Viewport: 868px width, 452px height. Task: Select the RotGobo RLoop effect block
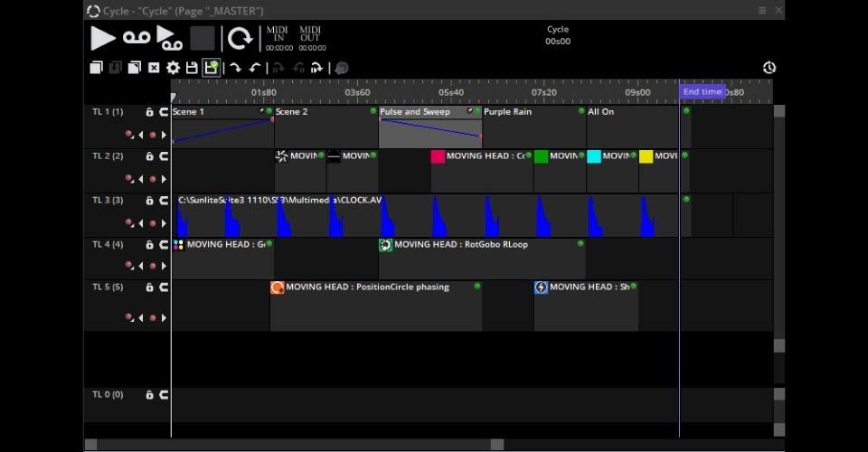[x=481, y=258]
